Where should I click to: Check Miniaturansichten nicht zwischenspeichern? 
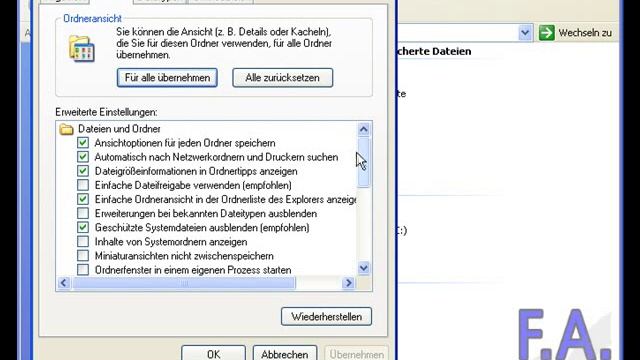pyautogui.click(x=83, y=256)
